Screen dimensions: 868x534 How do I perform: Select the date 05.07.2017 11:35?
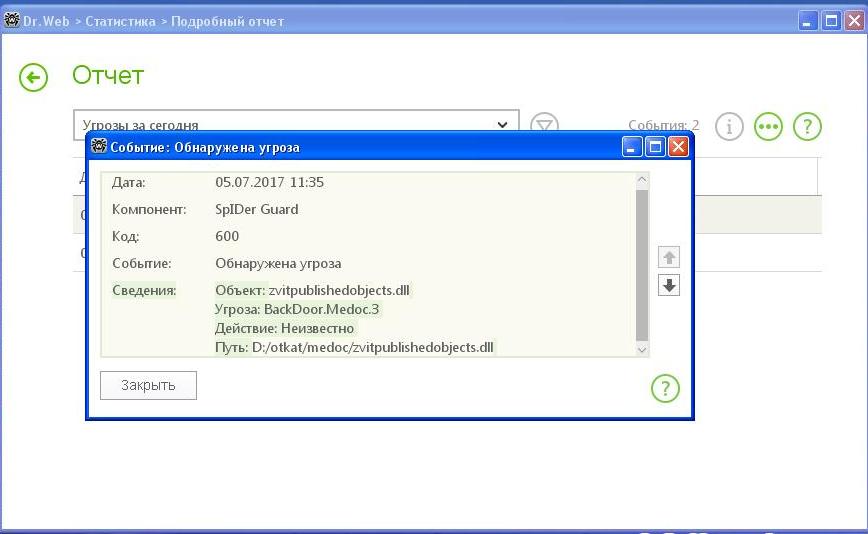point(270,182)
